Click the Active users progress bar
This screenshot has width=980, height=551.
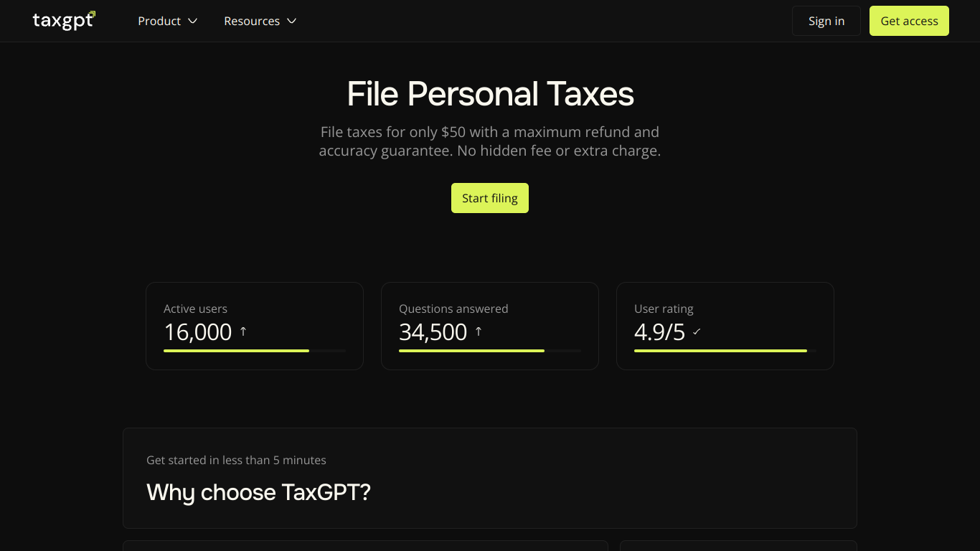[255, 351]
